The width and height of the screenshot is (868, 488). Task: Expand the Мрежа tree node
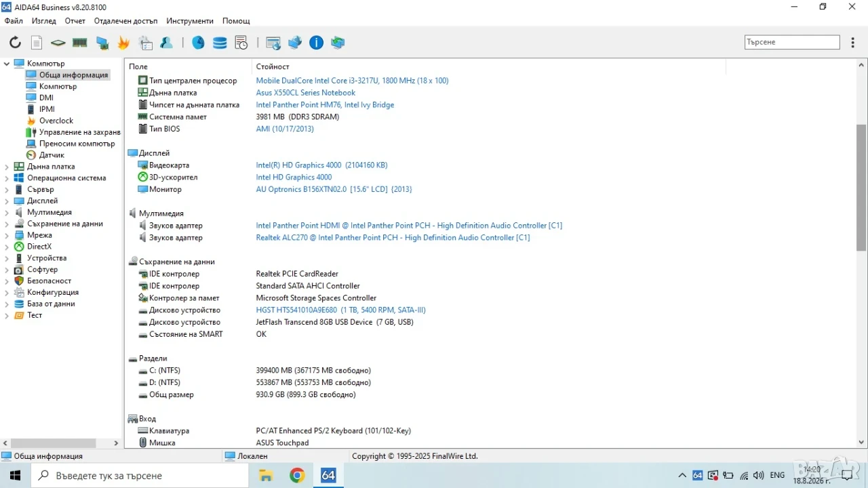[x=7, y=235]
